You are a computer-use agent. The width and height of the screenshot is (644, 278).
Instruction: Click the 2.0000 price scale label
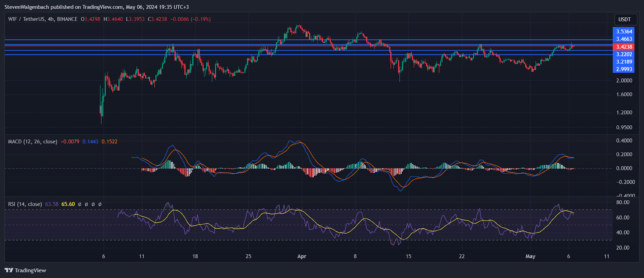pos(624,81)
